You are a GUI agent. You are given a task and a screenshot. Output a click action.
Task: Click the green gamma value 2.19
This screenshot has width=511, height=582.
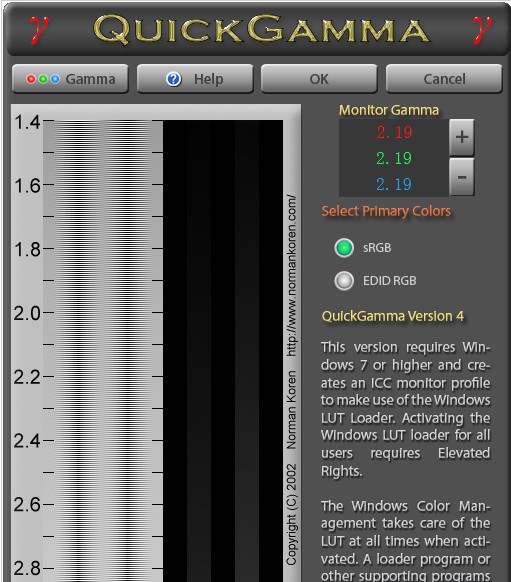(x=394, y=158)
